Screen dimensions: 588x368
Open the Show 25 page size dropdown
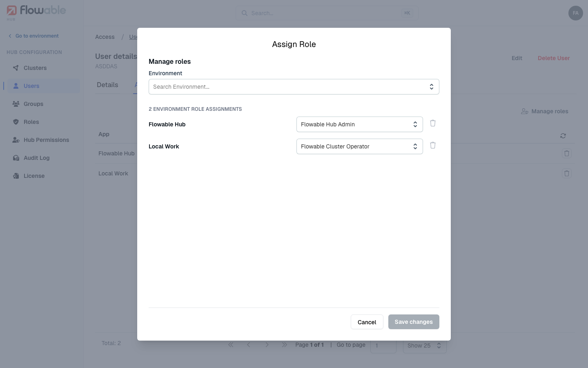click(x=425, y=346)
